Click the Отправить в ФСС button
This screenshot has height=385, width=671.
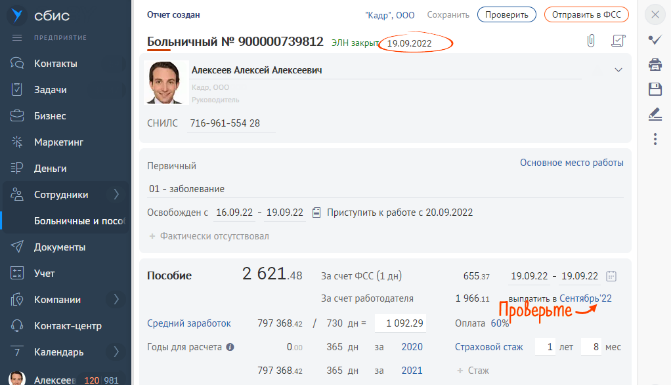586,15
